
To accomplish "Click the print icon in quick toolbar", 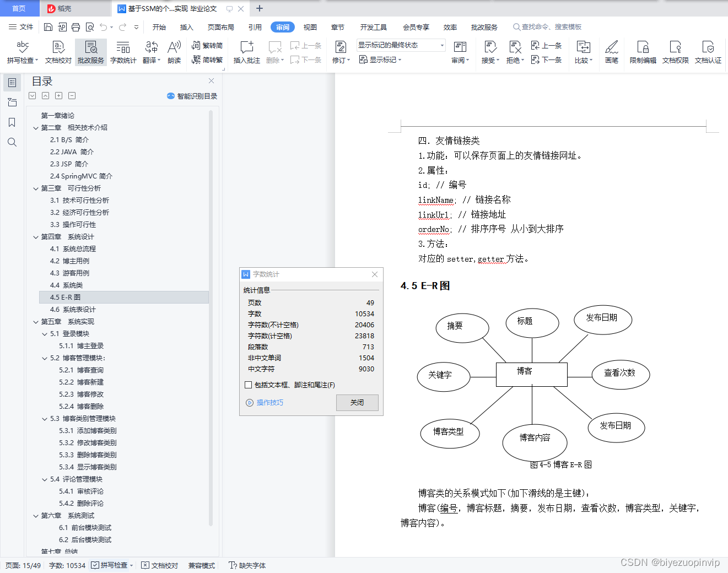I will pos(76,27).
